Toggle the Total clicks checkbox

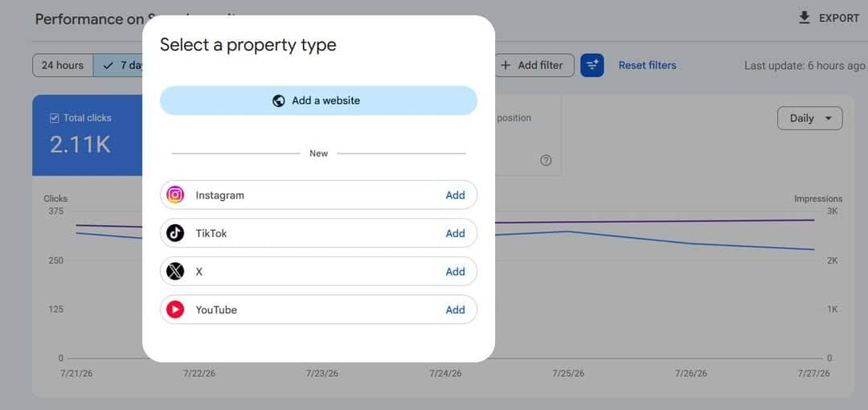(x=55, y=118)
